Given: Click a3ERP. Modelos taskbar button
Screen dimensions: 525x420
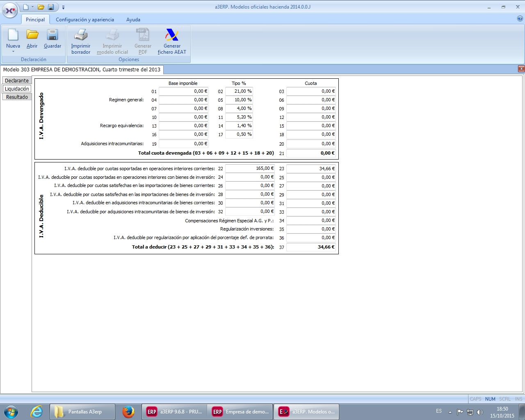Looking at the screenshot, I should tap(306, 412).
